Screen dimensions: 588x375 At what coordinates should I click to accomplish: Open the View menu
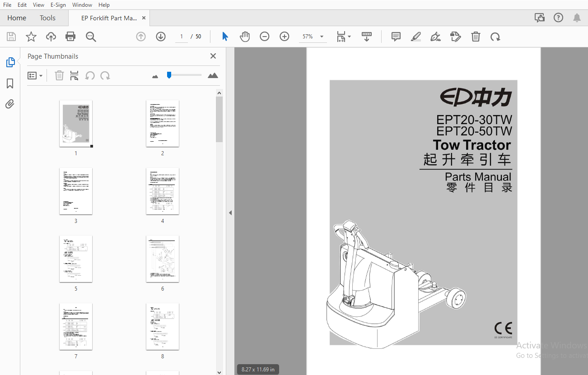[39, 5]
